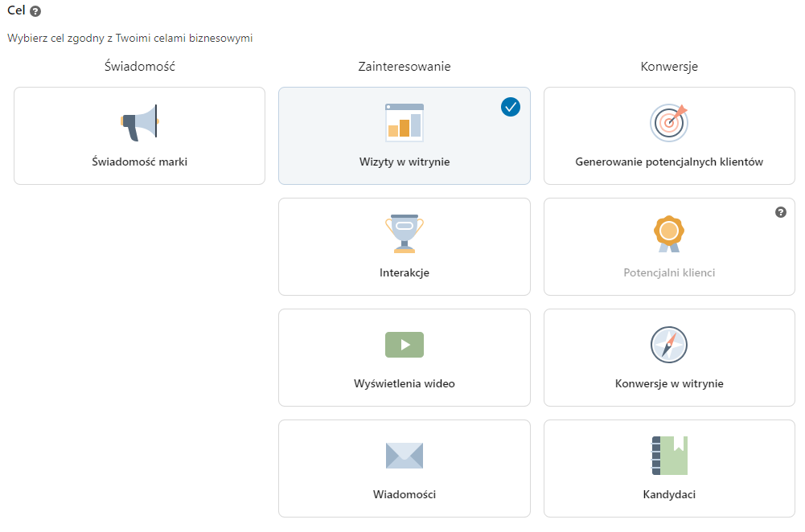Viewport: 805px width, 532px height.
Task: Click the megaphone icon on Świadomość marki
Action: tap(138, 119)
